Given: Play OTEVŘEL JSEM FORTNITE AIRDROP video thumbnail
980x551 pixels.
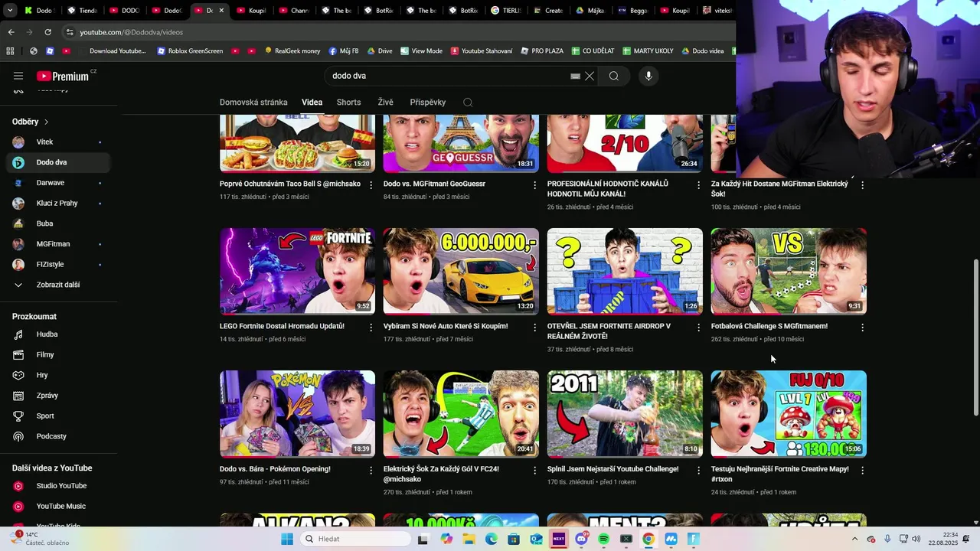Looking at the screenshot, I should [x=625, y=271].
